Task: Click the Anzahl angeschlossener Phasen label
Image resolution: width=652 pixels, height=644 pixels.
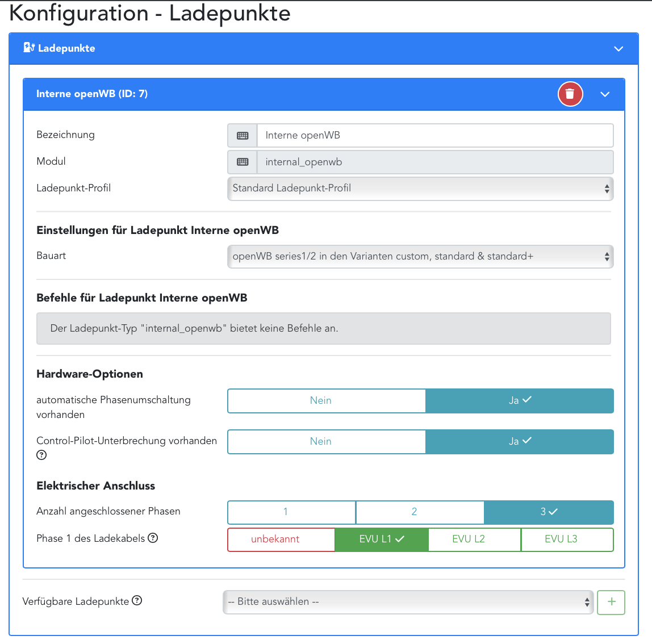Action: [108, 511]
